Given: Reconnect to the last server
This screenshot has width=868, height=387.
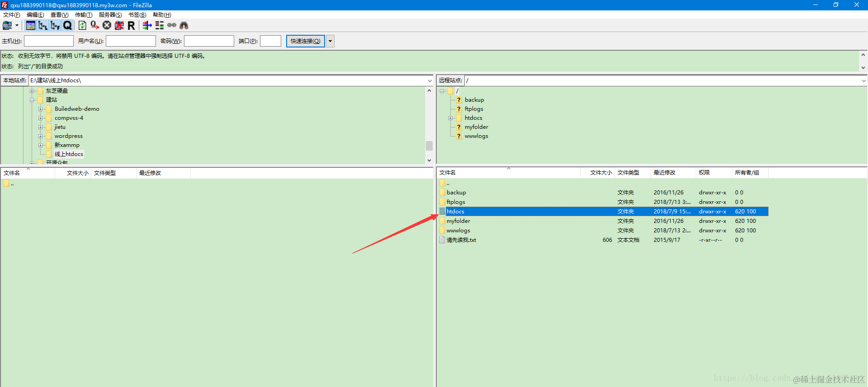Looking at the screenshot, I should [x=131, y=25].
